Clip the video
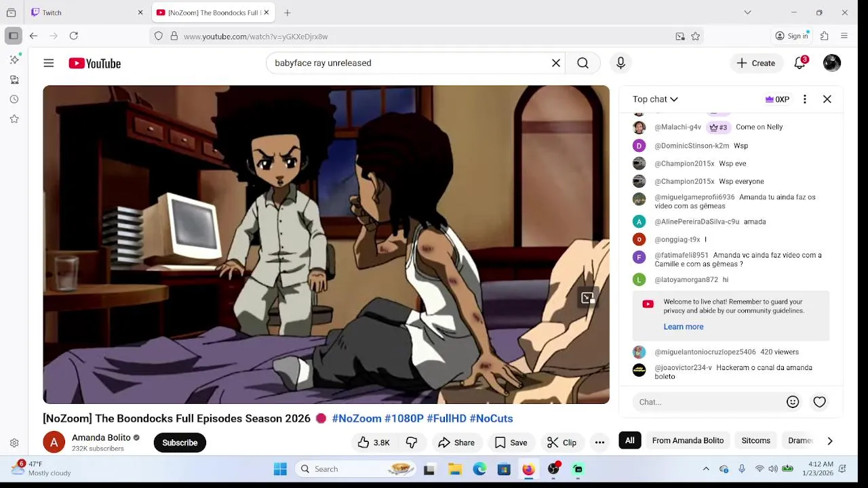This screenshot has height=488, width=868. (561, 443)
